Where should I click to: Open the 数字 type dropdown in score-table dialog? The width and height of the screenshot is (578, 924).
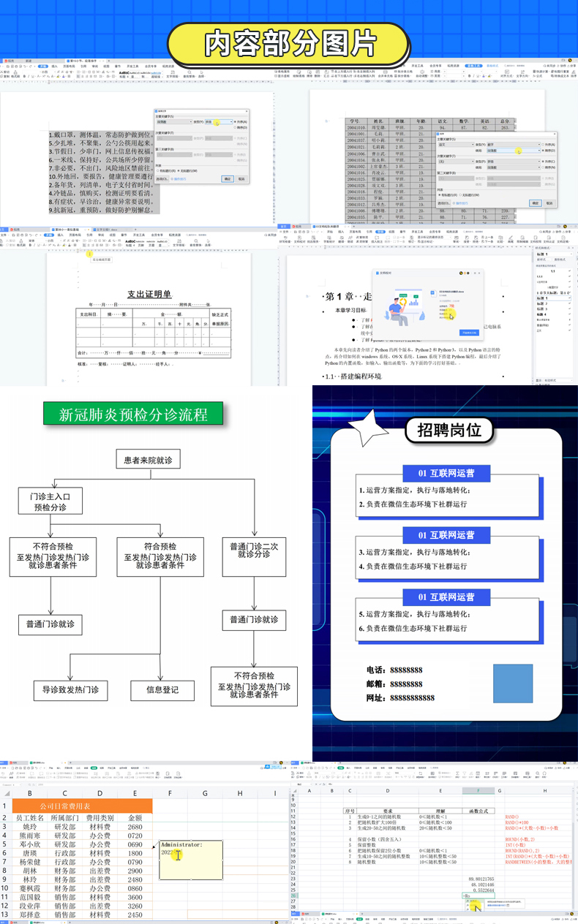coord(514,145)
